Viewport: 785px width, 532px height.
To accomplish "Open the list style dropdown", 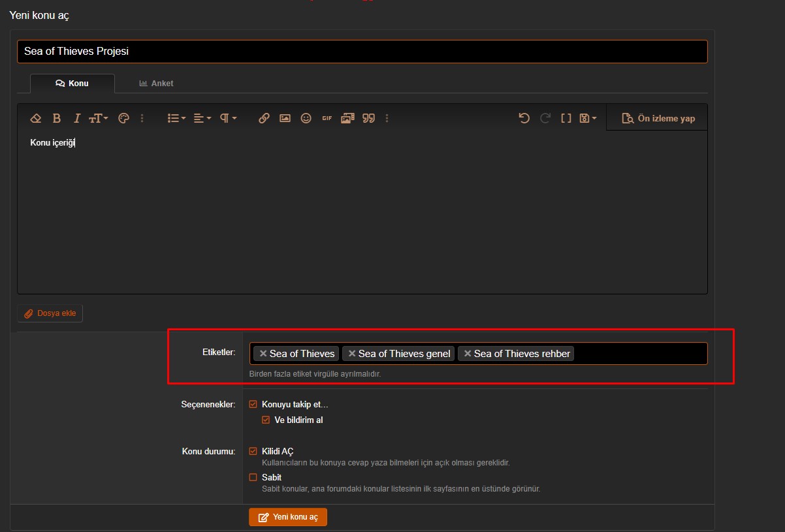I will [x=176, y=118].
